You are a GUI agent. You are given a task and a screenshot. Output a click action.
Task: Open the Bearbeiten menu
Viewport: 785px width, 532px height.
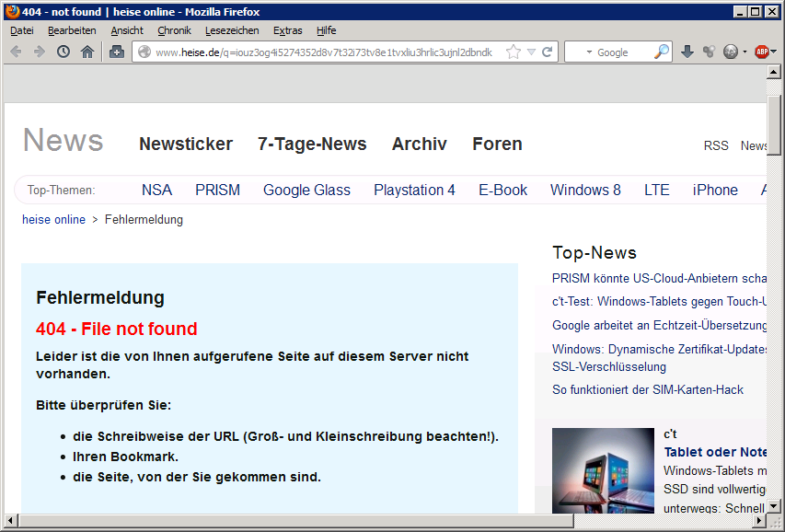point(72,30)
